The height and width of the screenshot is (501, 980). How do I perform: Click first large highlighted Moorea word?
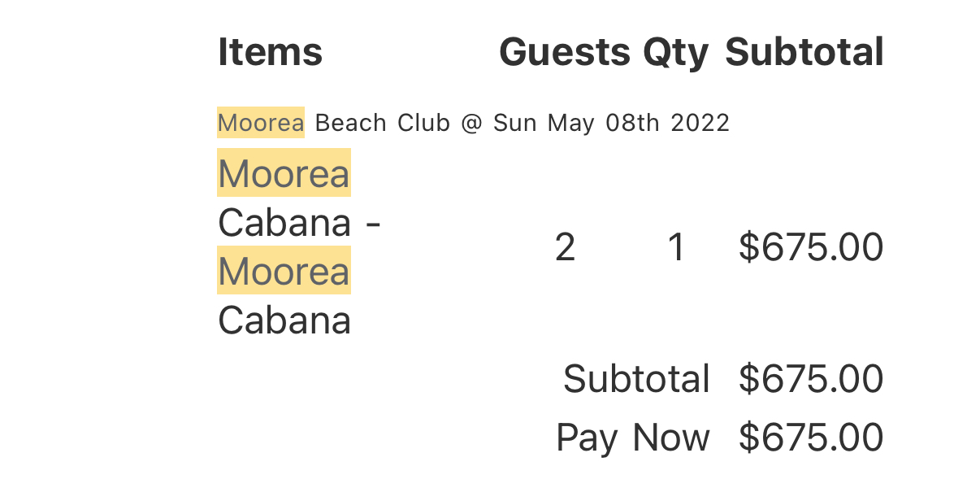click(x=284, y=173)
